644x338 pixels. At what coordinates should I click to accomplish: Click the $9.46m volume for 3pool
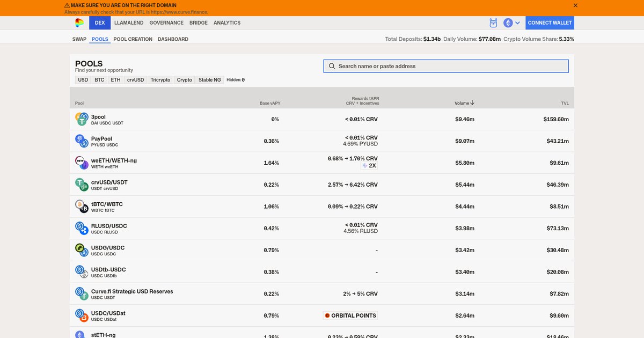[465, 119]
